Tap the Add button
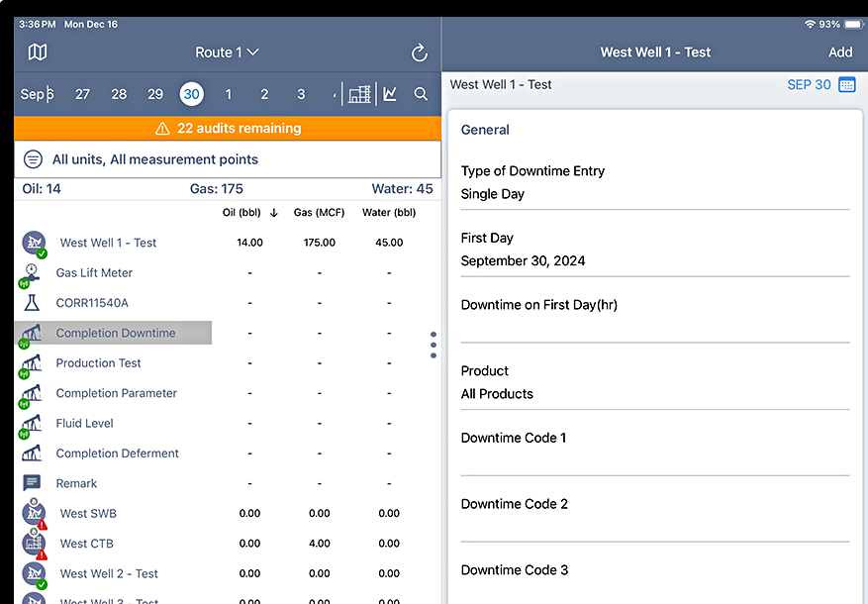The height and width of the screenshot is (604, 868). click(x=839, y=51)
